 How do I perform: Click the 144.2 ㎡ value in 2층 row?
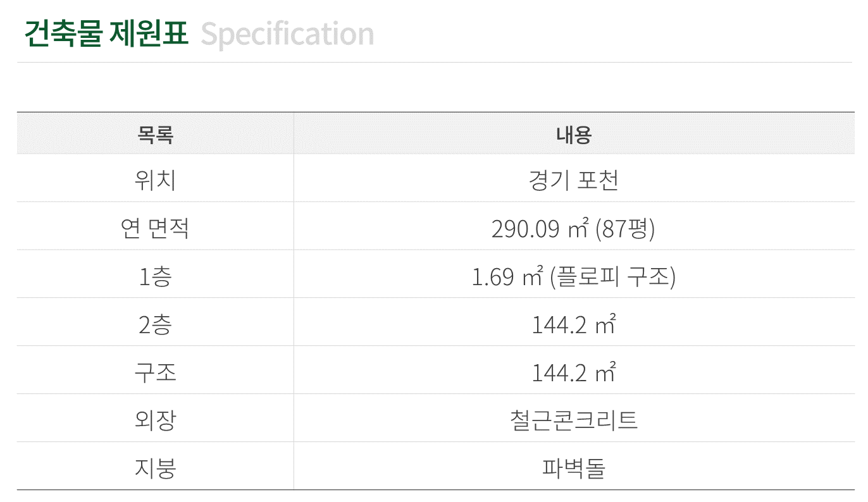574,324
